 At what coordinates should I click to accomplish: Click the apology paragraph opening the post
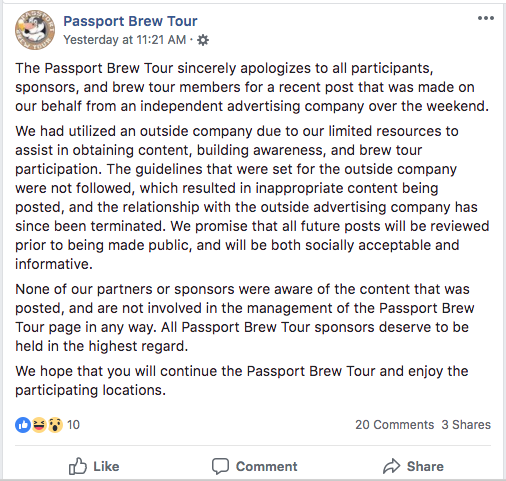pyautogui.click(x=252, y=87)
